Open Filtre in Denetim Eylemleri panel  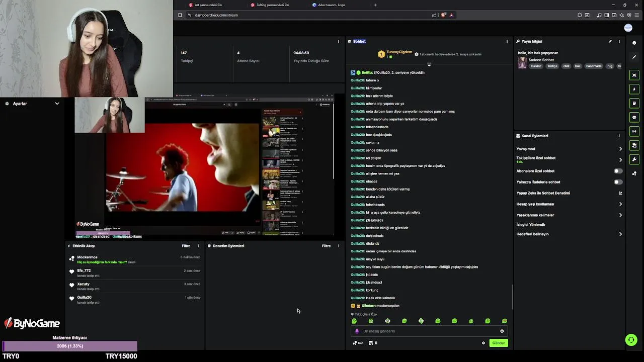[326, 246]
